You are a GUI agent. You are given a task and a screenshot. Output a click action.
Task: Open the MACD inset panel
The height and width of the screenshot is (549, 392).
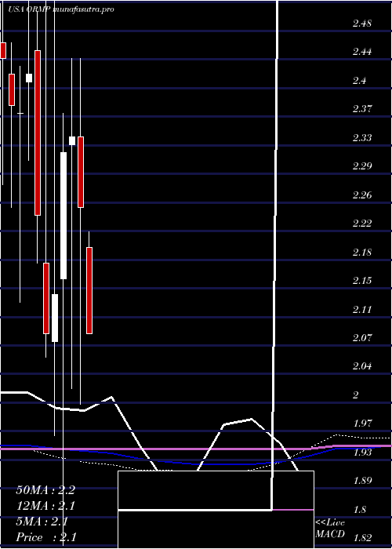tap(216, 510)
